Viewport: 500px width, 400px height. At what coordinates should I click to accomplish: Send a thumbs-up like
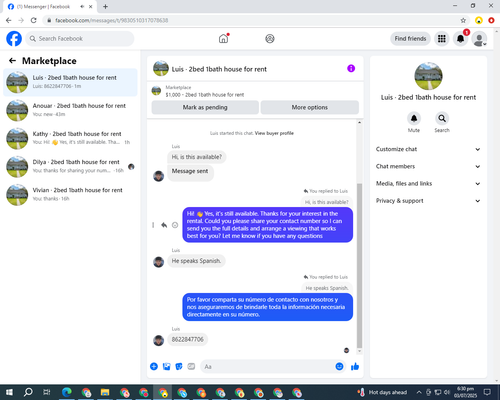pyautogui.click(x=355, y=366)
